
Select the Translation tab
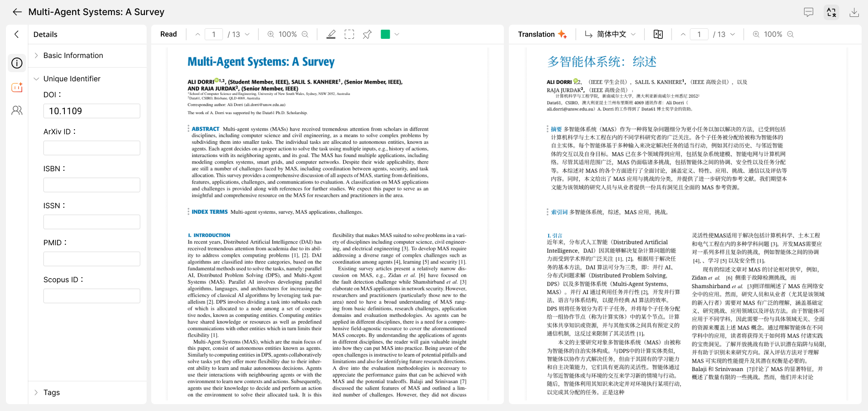click(542, 34)
